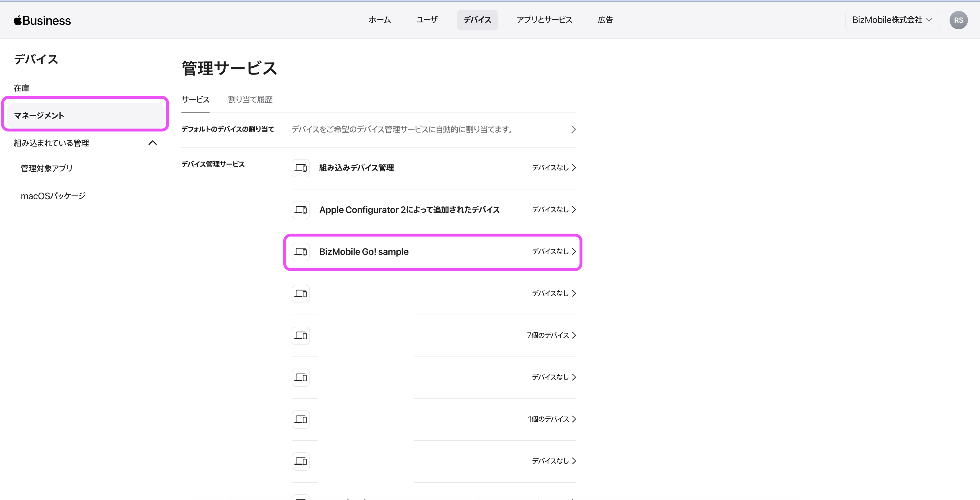Open the RS user avatar menu

coord(958,20)
